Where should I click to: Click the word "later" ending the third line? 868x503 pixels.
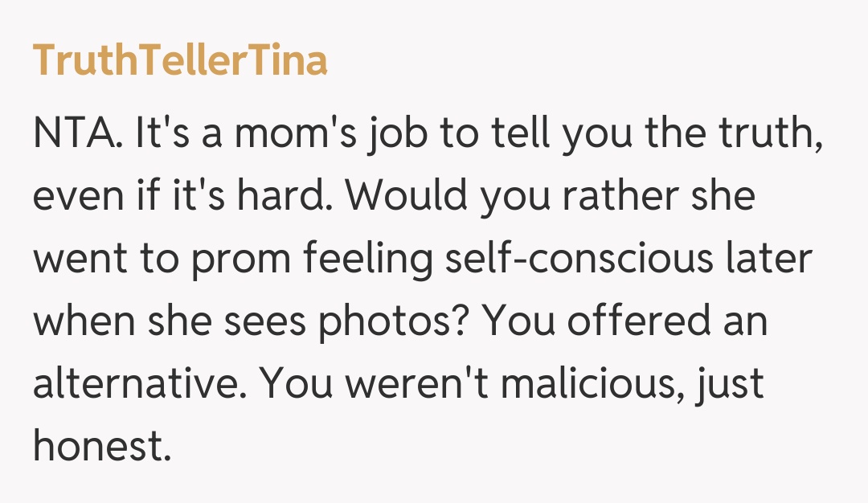pyautogui.click(x=770, y=259)
